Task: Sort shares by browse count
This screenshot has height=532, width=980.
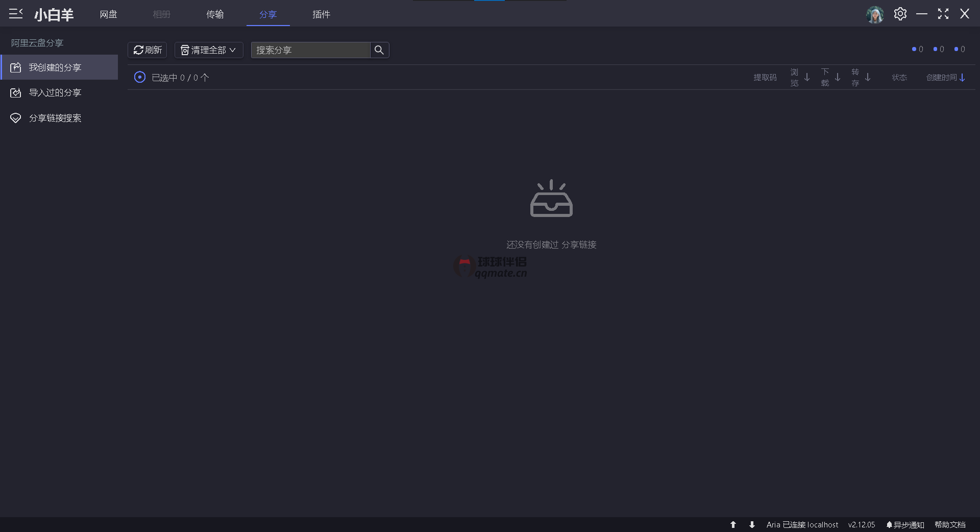Action: point(800,78)
